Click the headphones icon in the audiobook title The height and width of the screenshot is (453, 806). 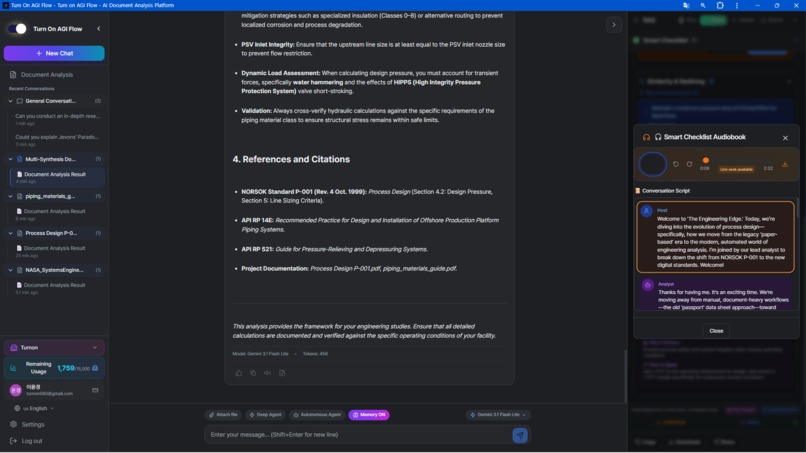pos(647,137)
